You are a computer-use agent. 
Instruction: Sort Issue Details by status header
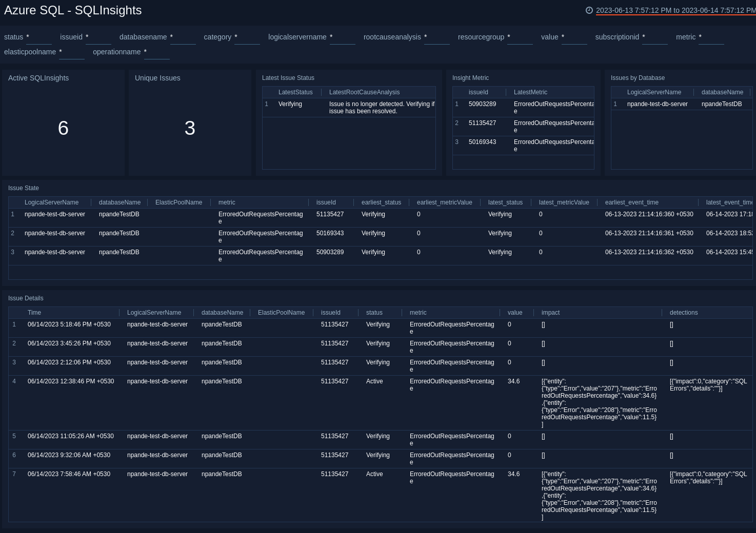(x=374, y=313)
